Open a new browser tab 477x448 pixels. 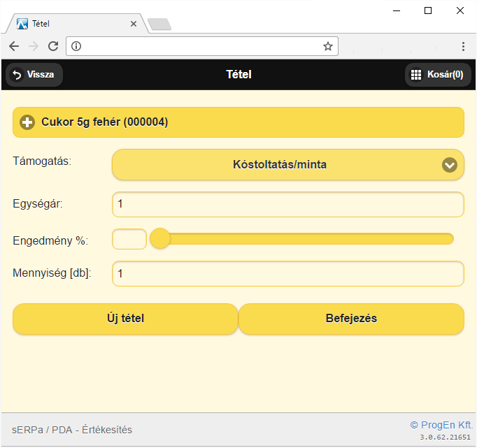click(159, 24)
